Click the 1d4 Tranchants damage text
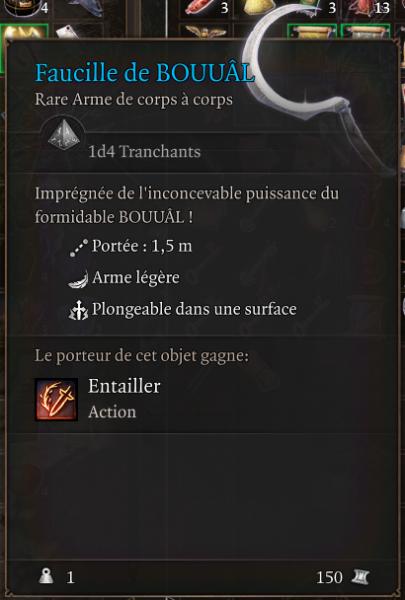Viewport: 405px width, 600px height. click(144, 152)
